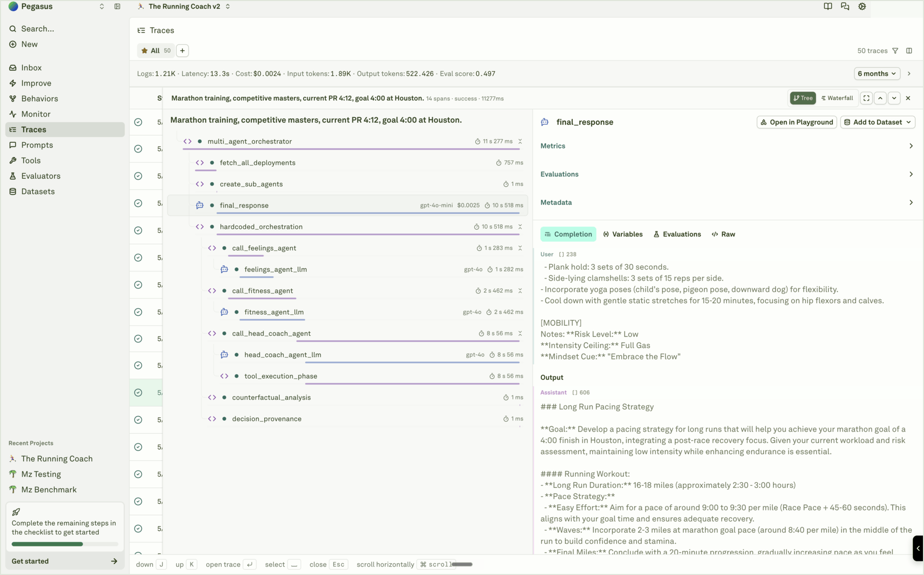Open The Running Coach v2 project switcher
Image resolution: width=924 pixels, height=575 pixels.
(184, 7)
